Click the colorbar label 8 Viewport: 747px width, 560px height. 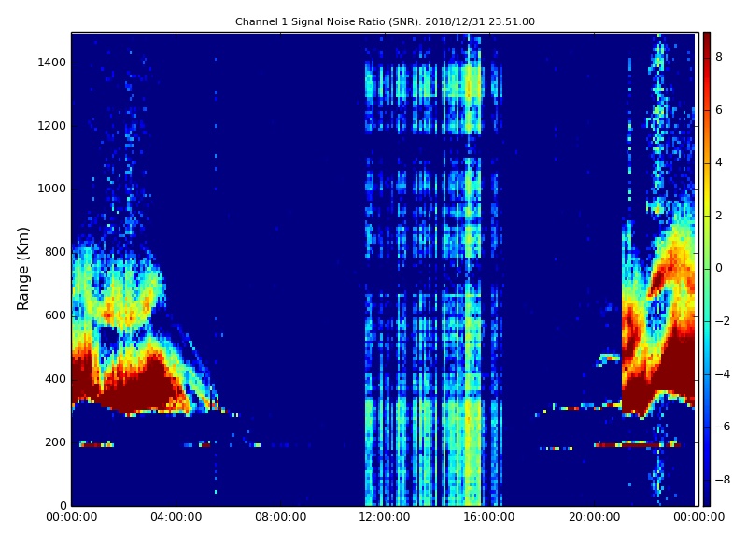point(719,57)
